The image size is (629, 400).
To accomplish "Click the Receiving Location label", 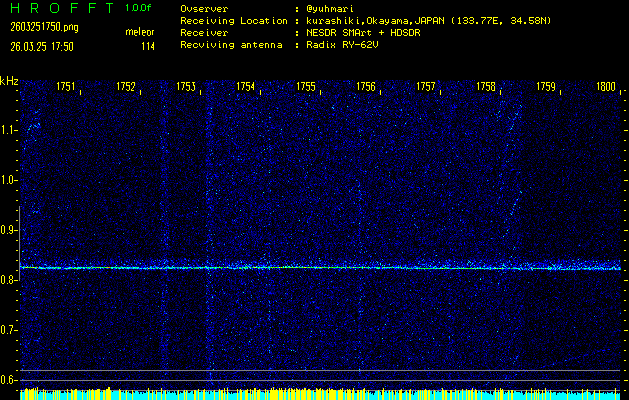I will click(x=234, y=21).
